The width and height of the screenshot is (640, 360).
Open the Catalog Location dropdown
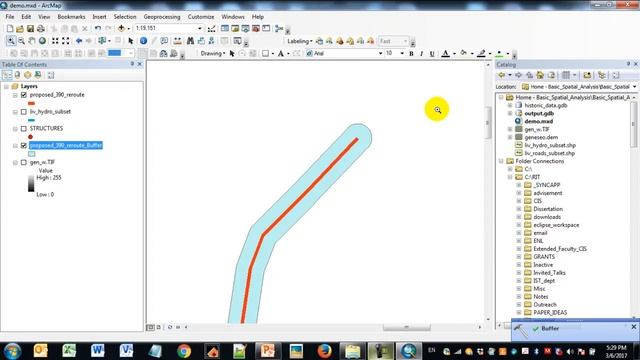[x=634, y=87]
